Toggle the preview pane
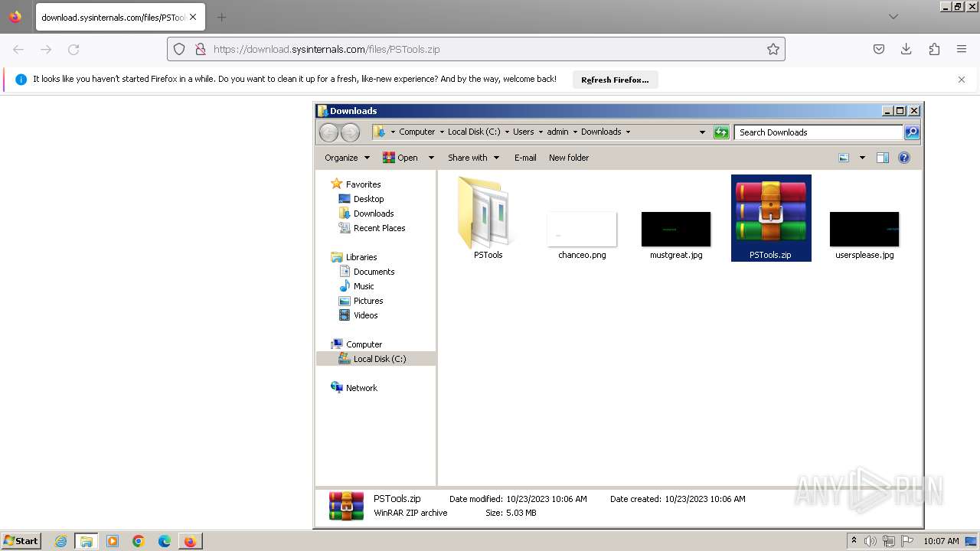The width and height of the screenshot is (980, 551). click(883, 158)
